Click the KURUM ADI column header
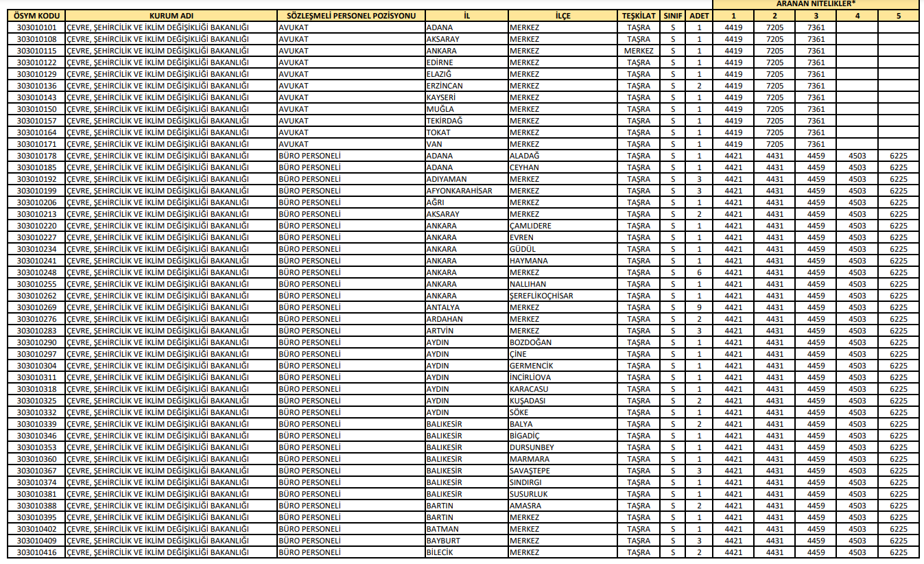924x564 pixels. (171, 15)
